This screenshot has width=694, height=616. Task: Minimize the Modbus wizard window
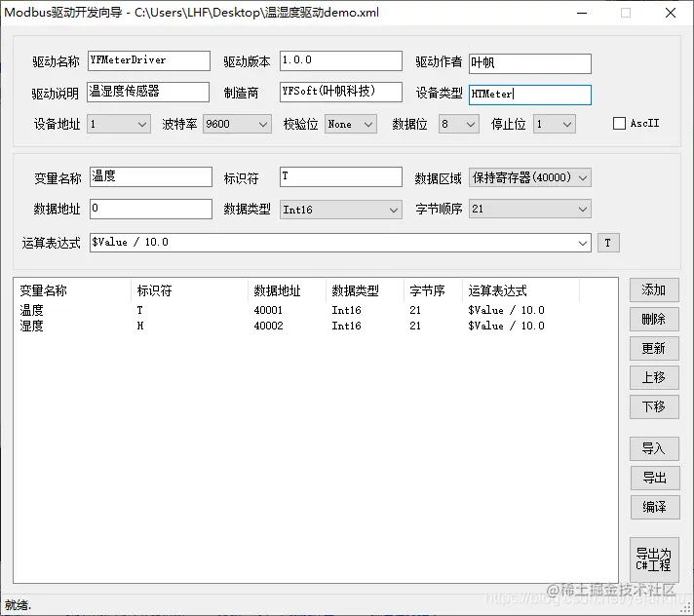click(582, 13)
